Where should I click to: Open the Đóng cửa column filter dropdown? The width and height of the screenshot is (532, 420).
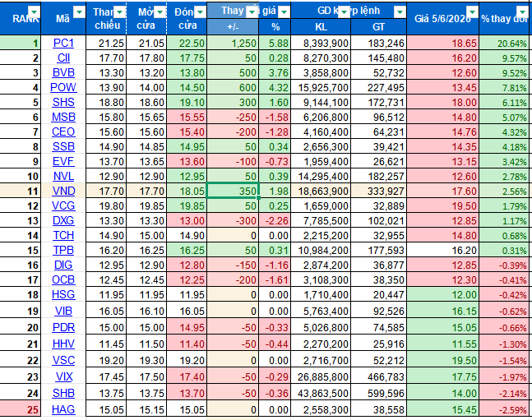click(x=200, y=12)
